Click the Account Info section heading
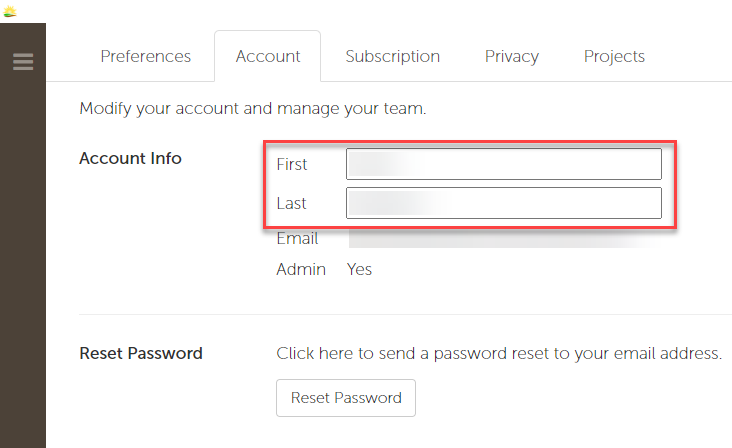 point(130,158)
